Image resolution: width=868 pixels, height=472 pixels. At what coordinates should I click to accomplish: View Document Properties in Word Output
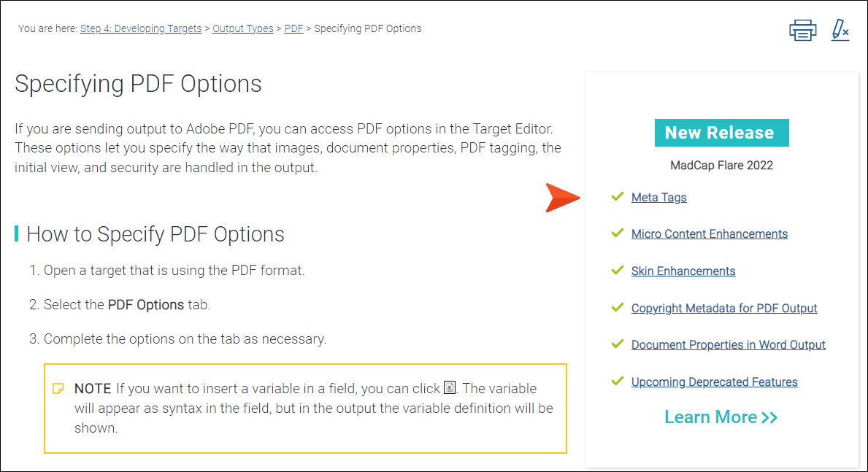tap(728, 345)
